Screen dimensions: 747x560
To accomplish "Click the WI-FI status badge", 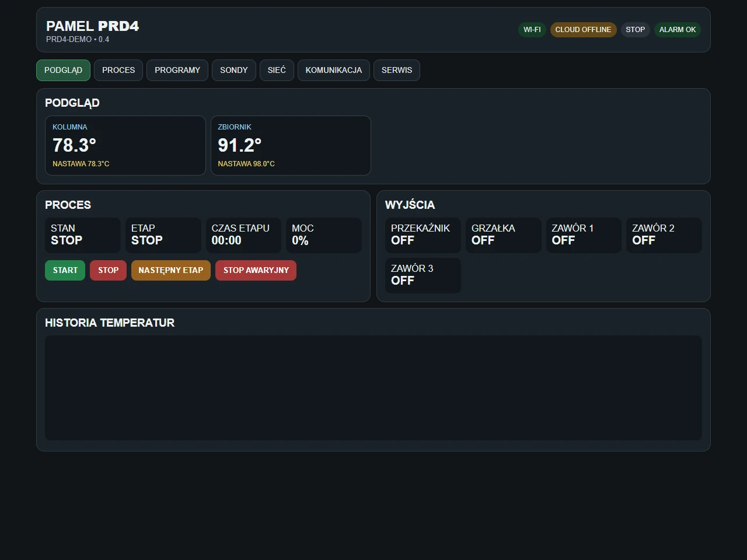I will click(x=532, y=30).
